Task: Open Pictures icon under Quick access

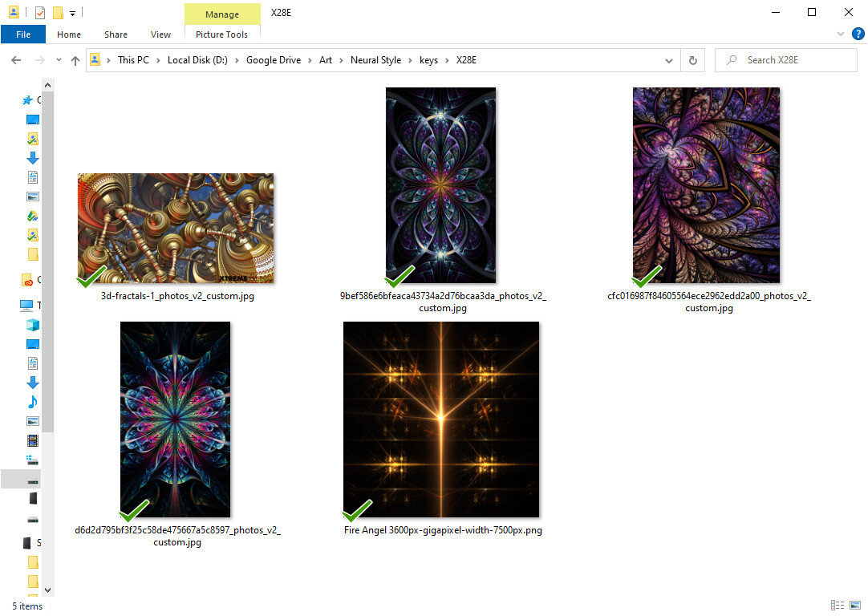Action: tap(33, 197)
